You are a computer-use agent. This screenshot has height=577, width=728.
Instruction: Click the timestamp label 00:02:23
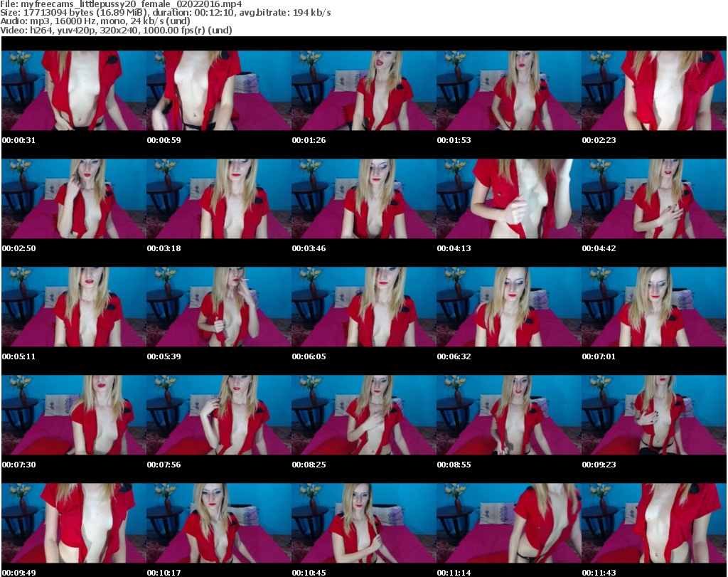pyautogui.click(x=599, y=140)
